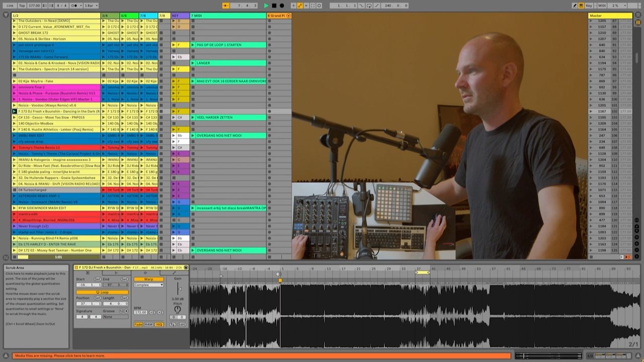Select the '1/2' track header
644x362 pixels.
(x=55, y=16)
